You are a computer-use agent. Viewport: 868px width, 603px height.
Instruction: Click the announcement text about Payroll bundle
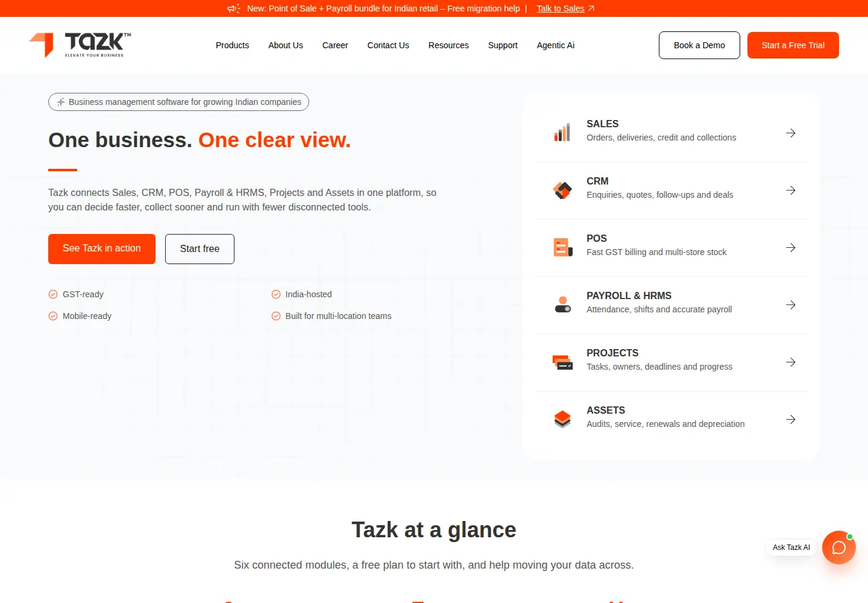click(x=383, y=8)
